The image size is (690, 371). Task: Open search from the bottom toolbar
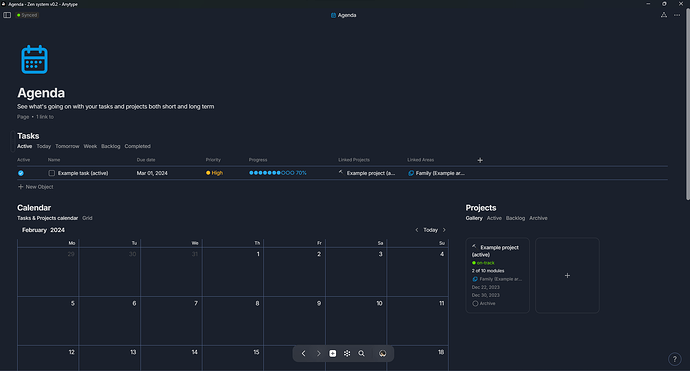(x=361, y=353)
